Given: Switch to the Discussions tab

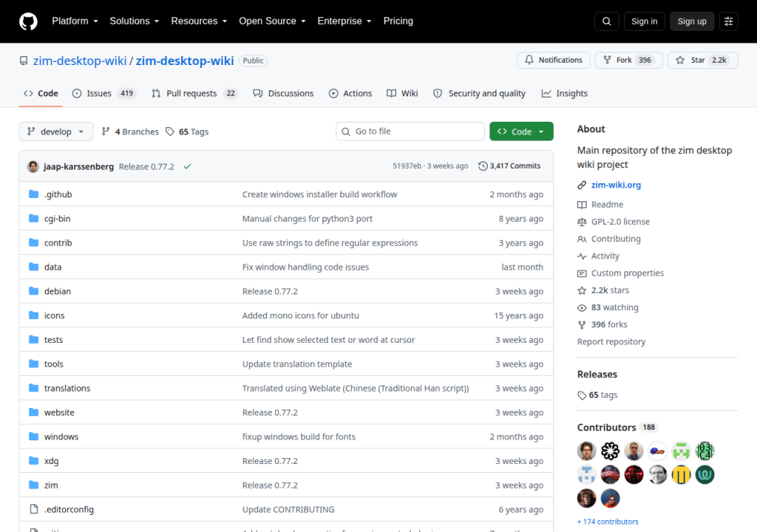Looking at the screenshot, I should (283, 93).
